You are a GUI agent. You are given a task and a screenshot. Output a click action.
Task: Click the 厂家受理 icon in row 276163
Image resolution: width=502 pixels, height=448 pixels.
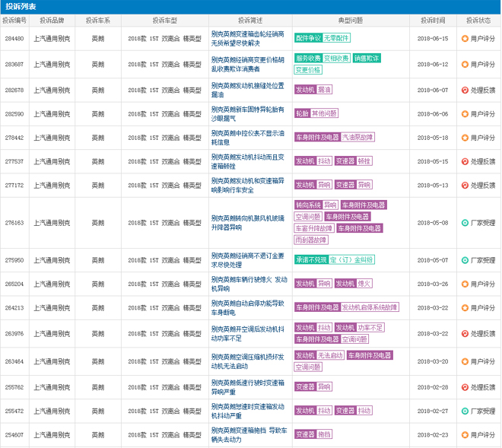pos(465,223)
